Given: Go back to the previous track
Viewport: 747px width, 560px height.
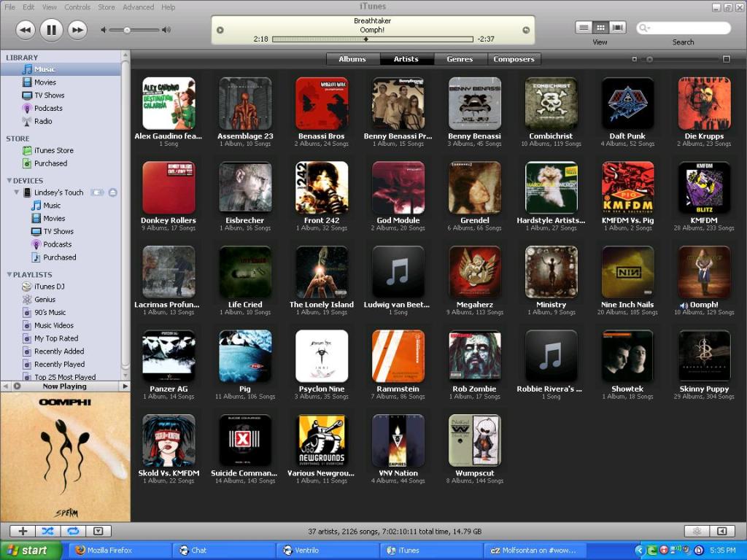Looking at the screenshot, I should 25,30.
